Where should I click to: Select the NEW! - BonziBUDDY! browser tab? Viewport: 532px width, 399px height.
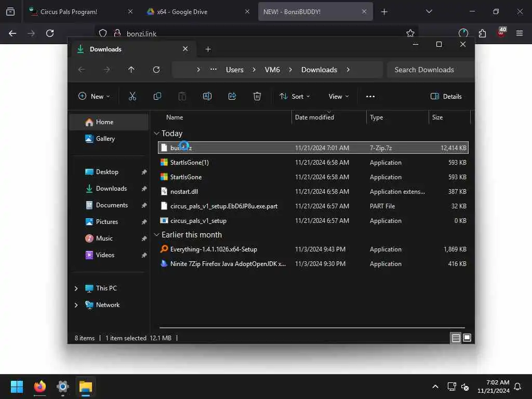pos(315,11)
